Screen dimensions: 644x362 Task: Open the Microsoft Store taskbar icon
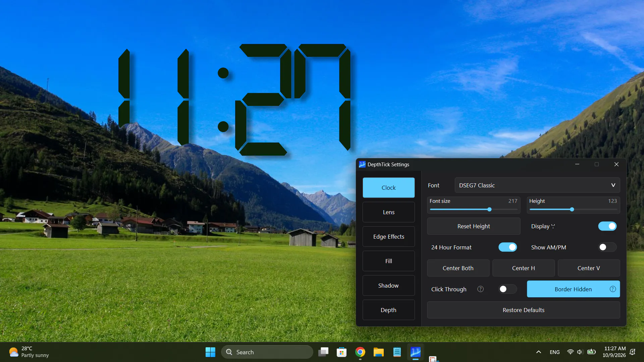pyautogui.click(x=342, y=352)
